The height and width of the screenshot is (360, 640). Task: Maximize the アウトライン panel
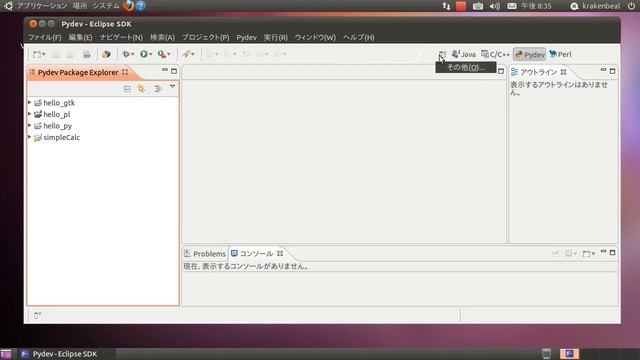612,71
